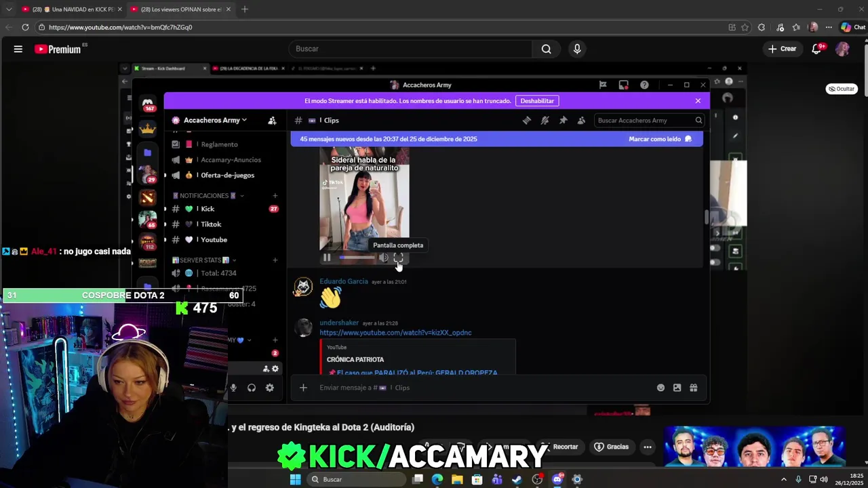The height and width of the screenshot is (488, 868).
Task: Click Marcar como leído
Action: pyautogui.click(x=660, y=139)
